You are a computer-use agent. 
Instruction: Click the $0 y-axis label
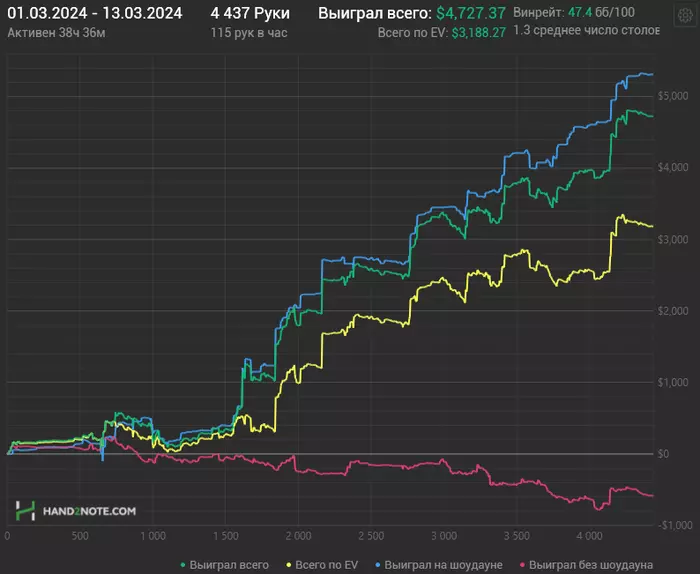[x=663, y=453]
